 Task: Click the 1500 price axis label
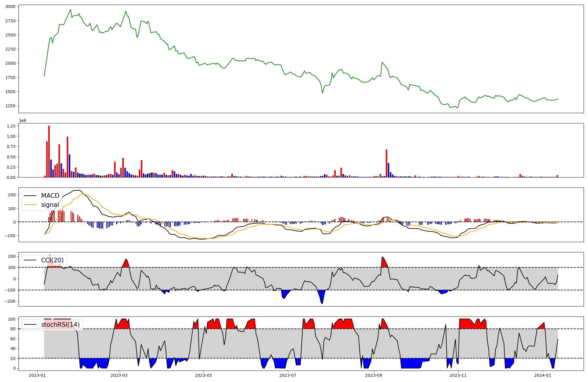pos(11,92)
